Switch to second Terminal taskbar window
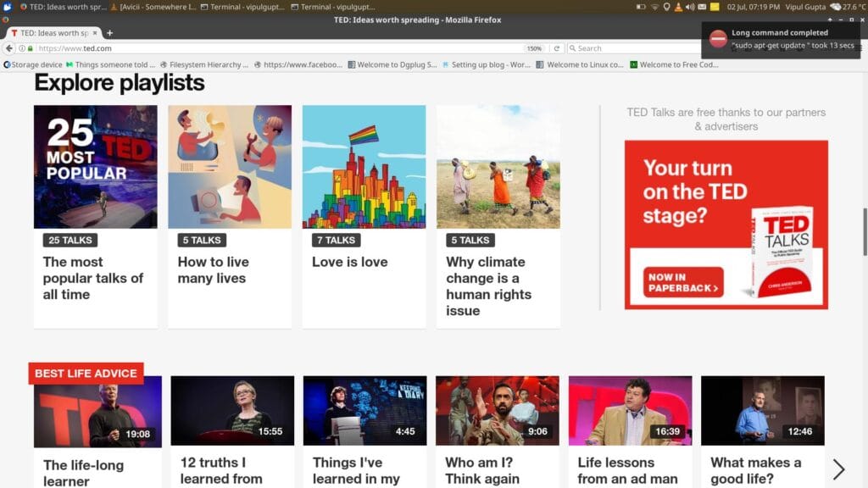 [333, 7]
